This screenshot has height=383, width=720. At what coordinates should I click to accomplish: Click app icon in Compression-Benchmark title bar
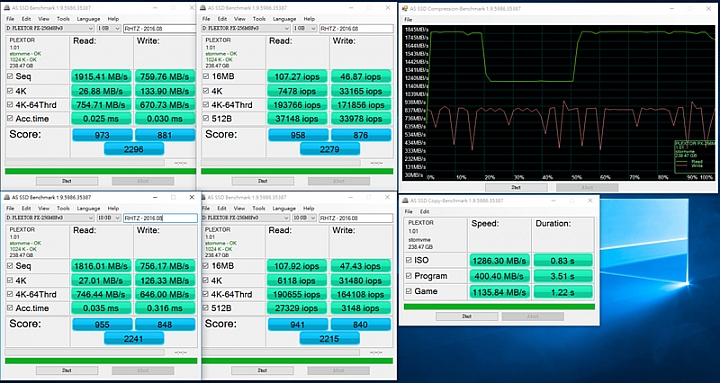[x=405, y=9]
